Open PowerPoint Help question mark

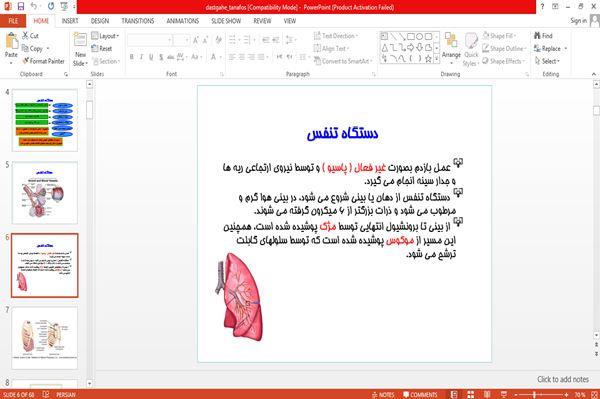click(x=542, y=7)
